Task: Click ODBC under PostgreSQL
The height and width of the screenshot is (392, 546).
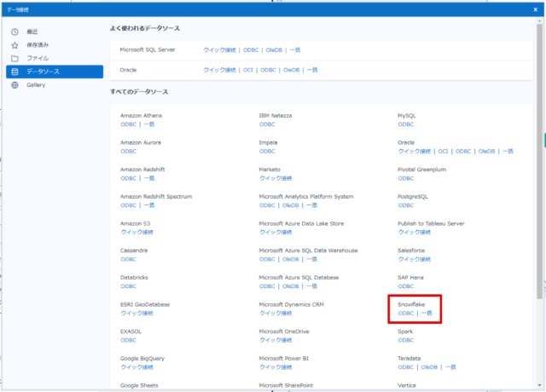Action: click(x=406, y=205)
